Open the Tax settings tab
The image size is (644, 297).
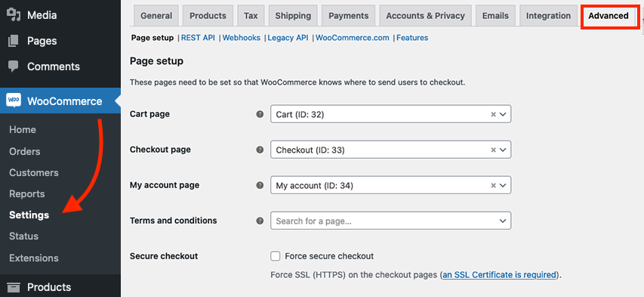[251, 16]
